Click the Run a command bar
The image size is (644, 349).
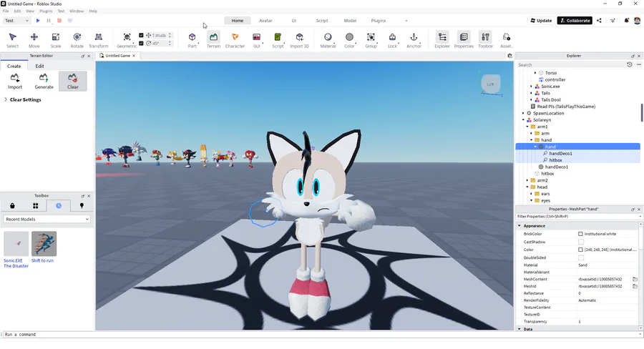[321, 335]
